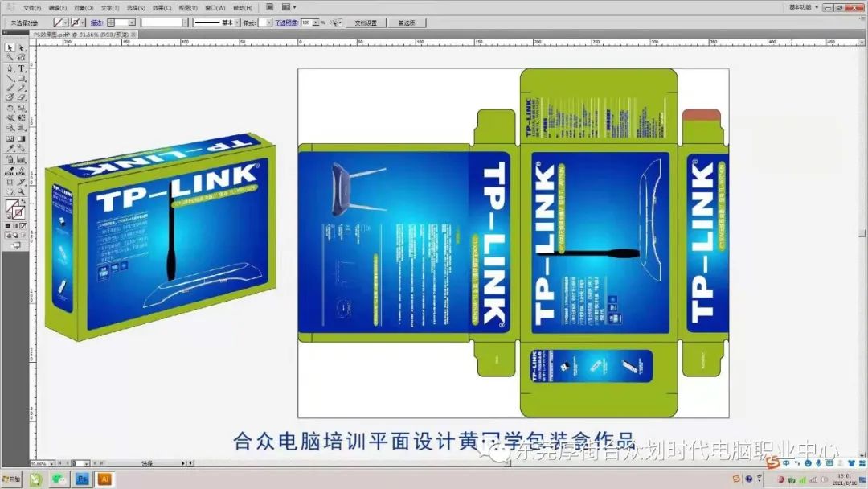The height and width of the screenshot is (489, 868).
Task: Click the 不透明度 opacity link
Action: pos(286,23)
